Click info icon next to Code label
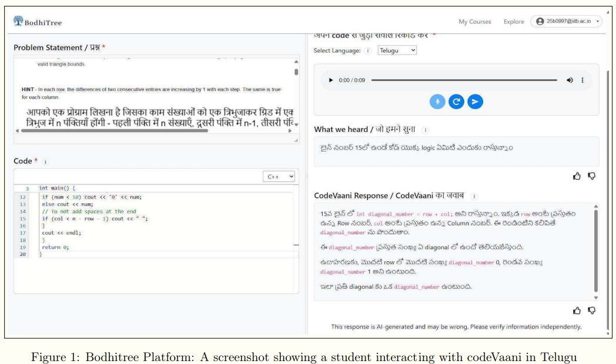616x364 pixels. [x=45, y=161]
